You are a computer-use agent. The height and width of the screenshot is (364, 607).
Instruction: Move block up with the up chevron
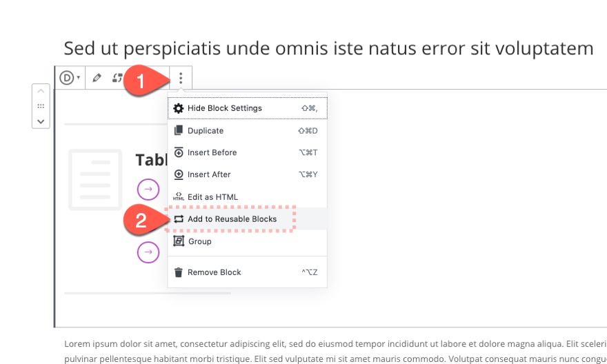(41, 91)
